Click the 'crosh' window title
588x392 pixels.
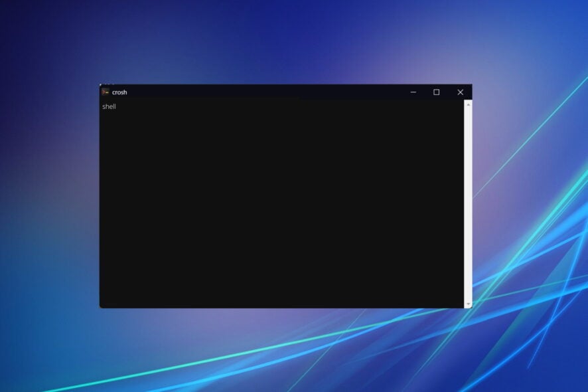tap(119, 92)
